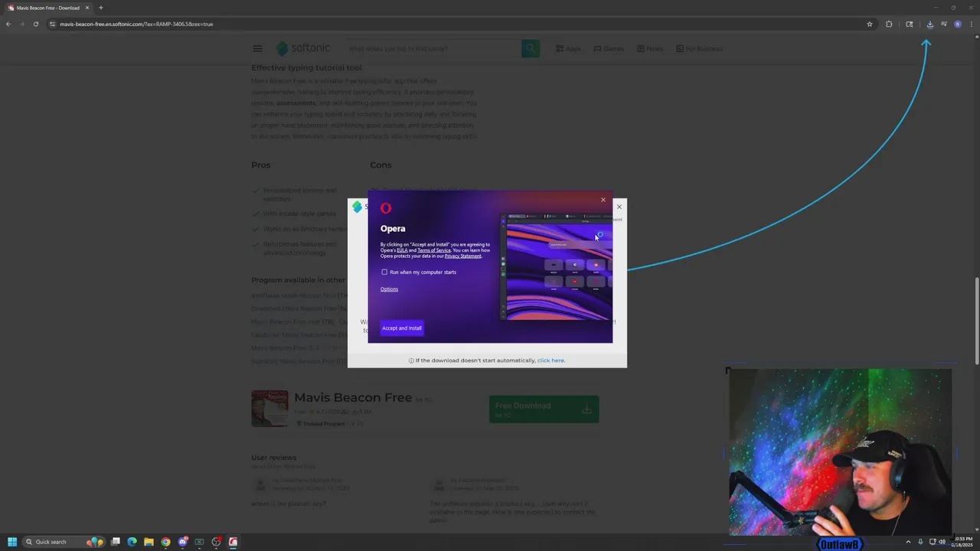Viewport: 980px width, 551px height.
Task: Click the green Softonic search button
Action: coord(531,48)
